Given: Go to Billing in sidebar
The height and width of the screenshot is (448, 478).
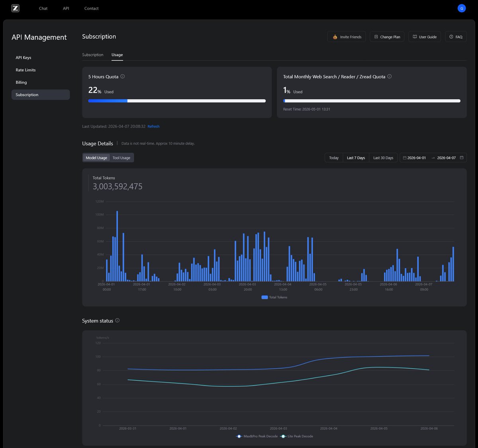Looking at the screenshot, I should point(41,83).
